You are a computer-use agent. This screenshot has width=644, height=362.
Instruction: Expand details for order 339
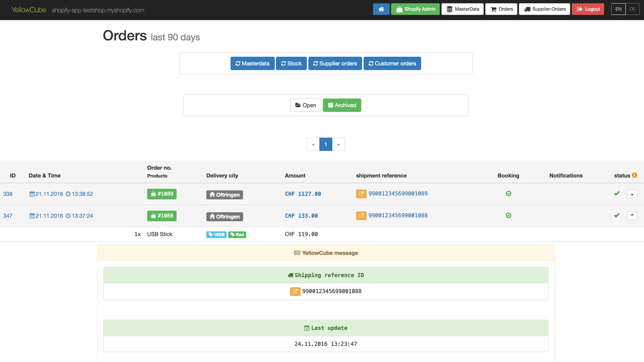coord(632,194)
